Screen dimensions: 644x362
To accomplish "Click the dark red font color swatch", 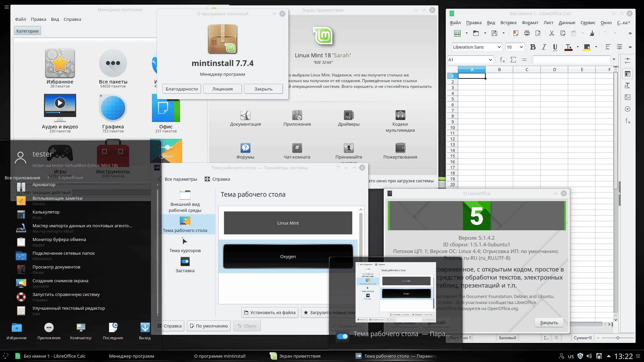I will tap(568, 50).
